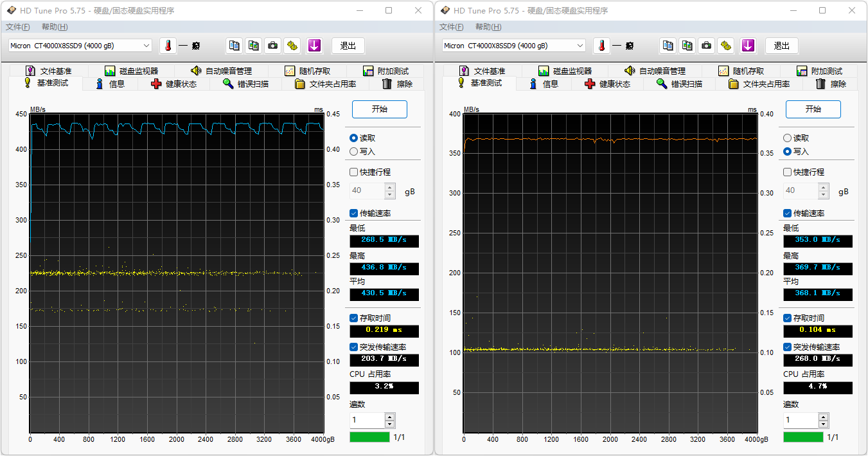The width and height of the screenshot is (868, 456).
Task: Toggle 存取时间 checkbox in right window
Action: (x=787, y=318)
